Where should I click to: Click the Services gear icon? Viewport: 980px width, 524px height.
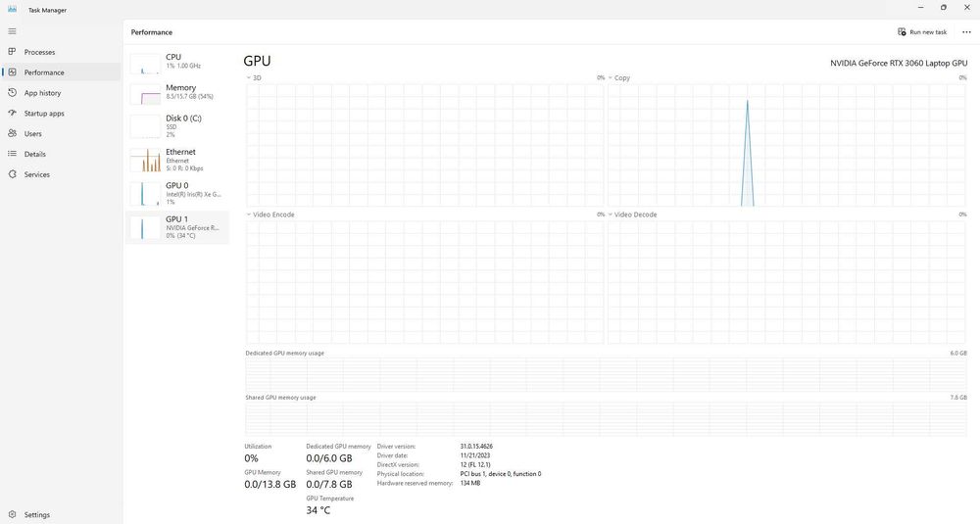click(12, 174)
